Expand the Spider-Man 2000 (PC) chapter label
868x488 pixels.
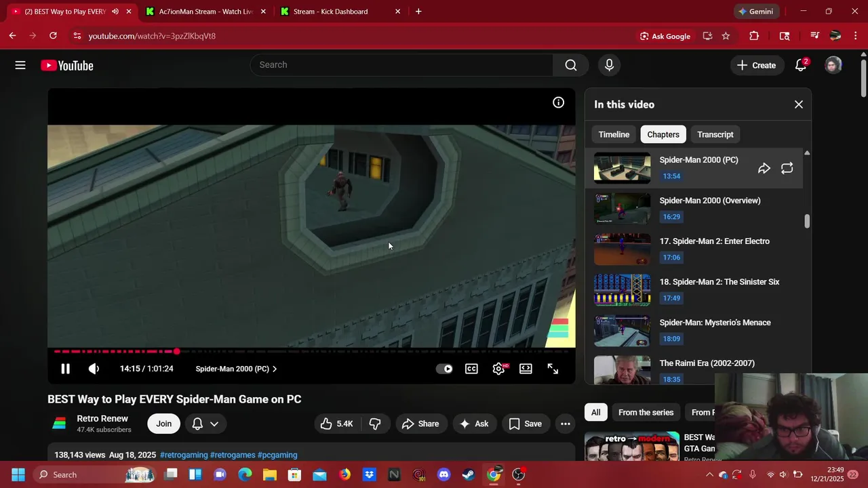(236, 369)
